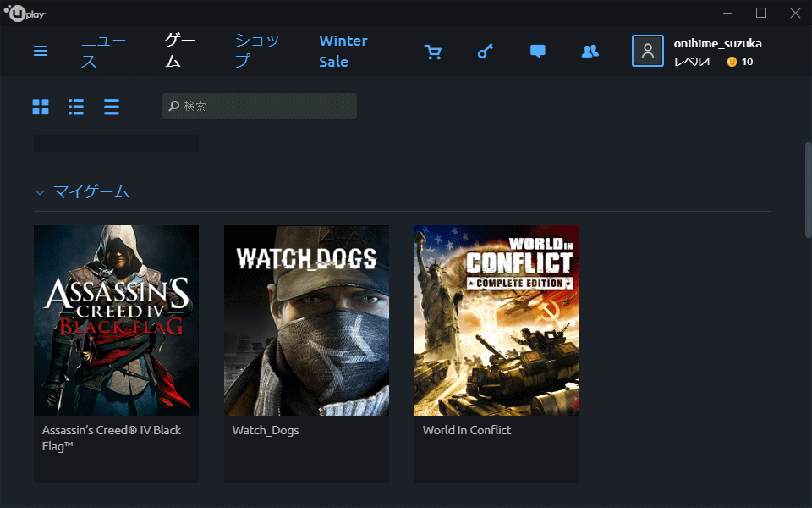Switch to compact list view
Image resolution: width=812 pixels, height=508 pixels.
112,107
